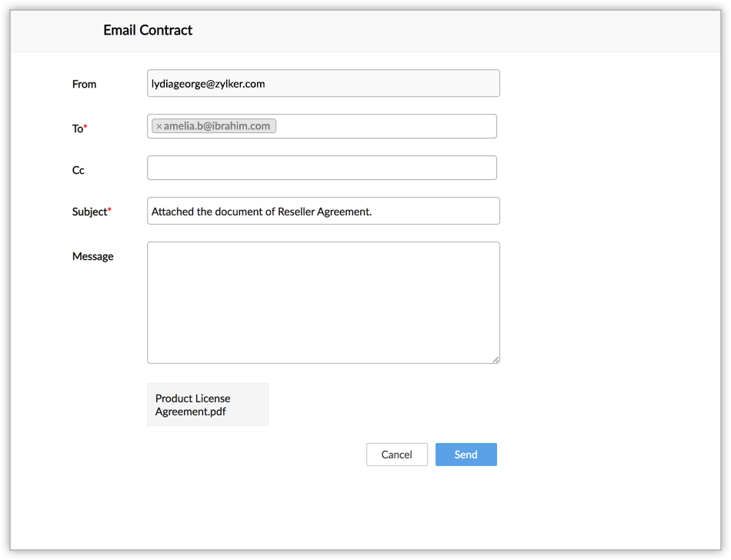Viewport: 731px width, 560px height.
Task: Select the amelia.b@ibrahim.com recipient chip
Action: click(x=218, y=126)
